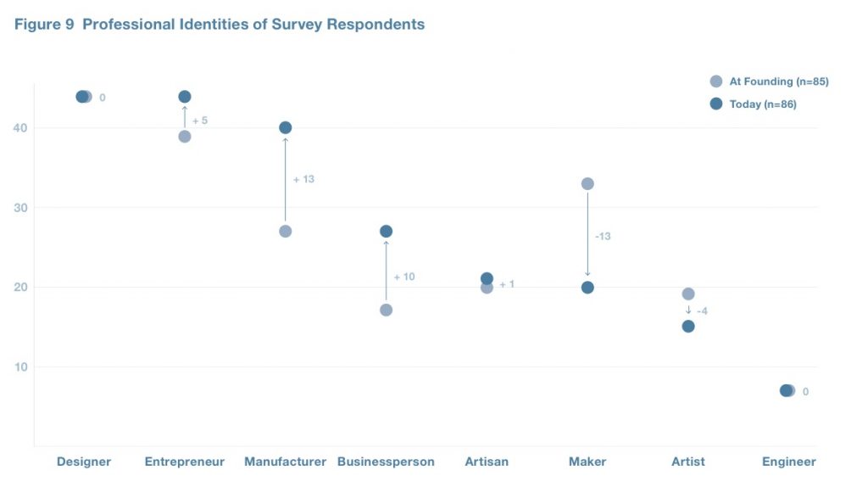Screen dimensions: 868x487
Task: Select the "Today (n=86)" legend text
Action: (762, 104)
